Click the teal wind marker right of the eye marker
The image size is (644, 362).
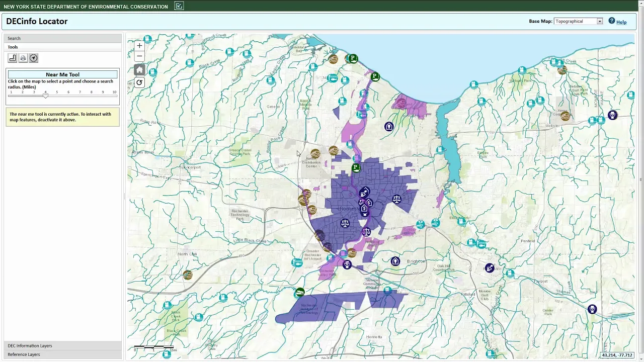[x=435, y=222]
